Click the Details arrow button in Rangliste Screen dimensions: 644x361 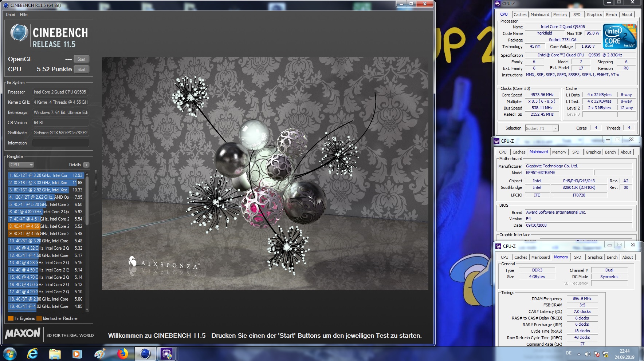[x=86, y=165]
